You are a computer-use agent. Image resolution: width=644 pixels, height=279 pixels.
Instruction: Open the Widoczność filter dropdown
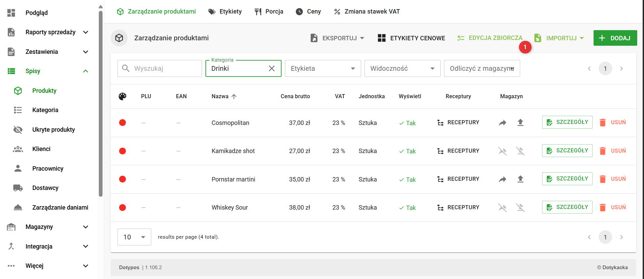pos(402,68)
